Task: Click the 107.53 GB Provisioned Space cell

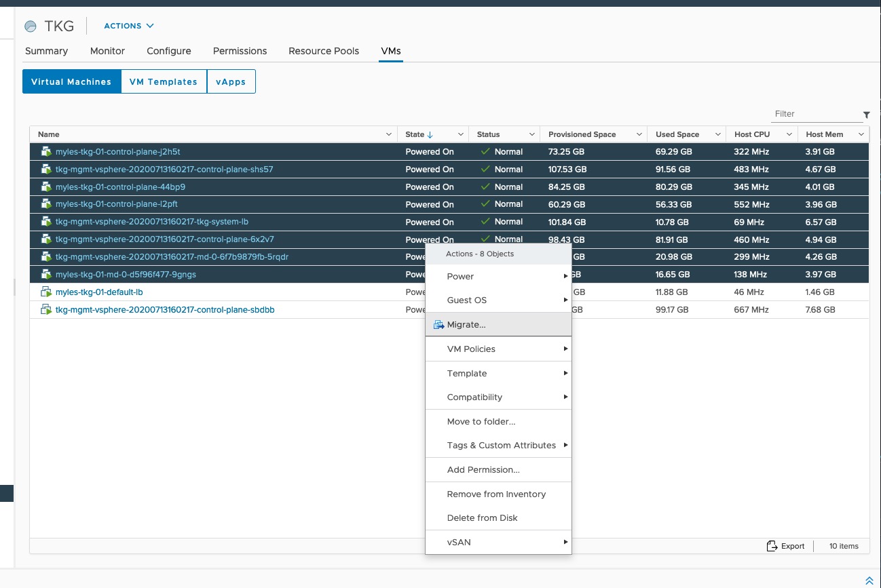Action: [567, 170]
